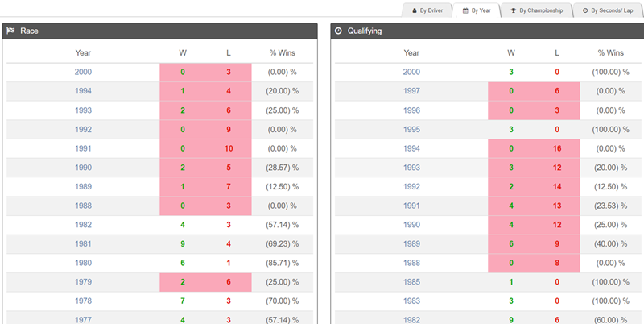Click the Qualifying table W column header
This screenshot has height=324, width=644.
pos(511,52)
